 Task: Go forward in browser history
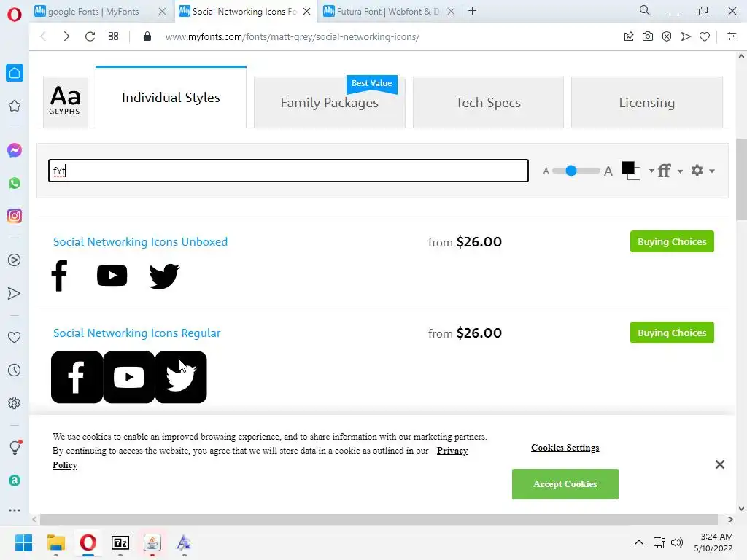(66, 36)
